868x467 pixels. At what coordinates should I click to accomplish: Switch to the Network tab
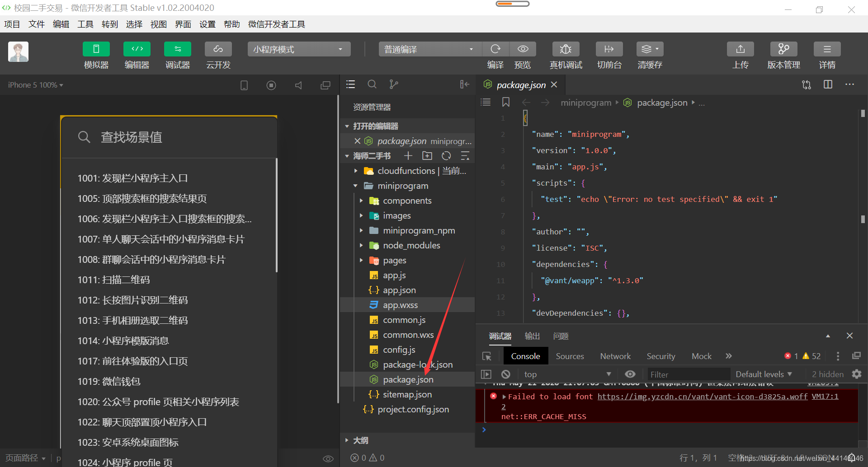[x=615, y=356]
